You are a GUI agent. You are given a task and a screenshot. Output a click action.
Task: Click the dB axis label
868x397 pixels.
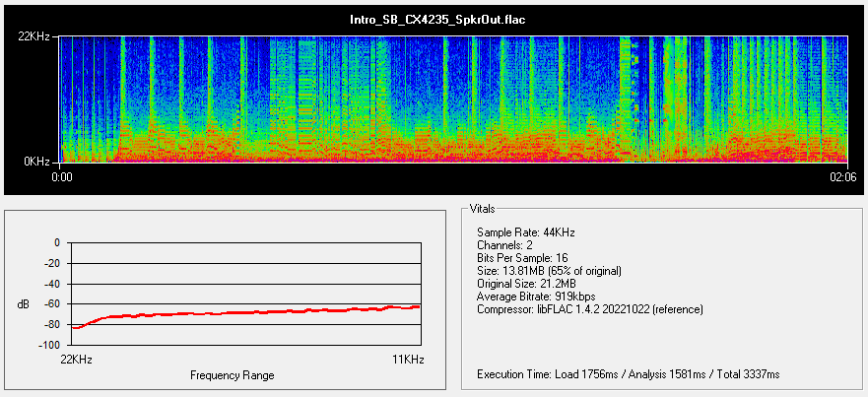(24, 304)
